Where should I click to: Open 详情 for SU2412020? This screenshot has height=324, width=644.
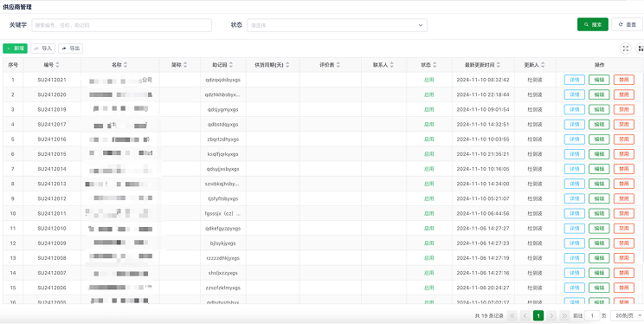[x=574, y=94]
